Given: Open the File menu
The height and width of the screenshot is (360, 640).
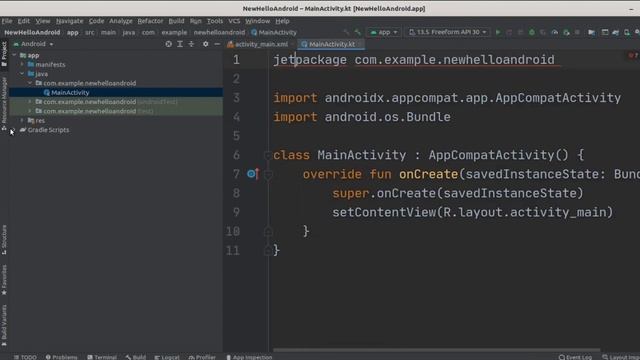Looking at the screenshot, I should 7,21.
